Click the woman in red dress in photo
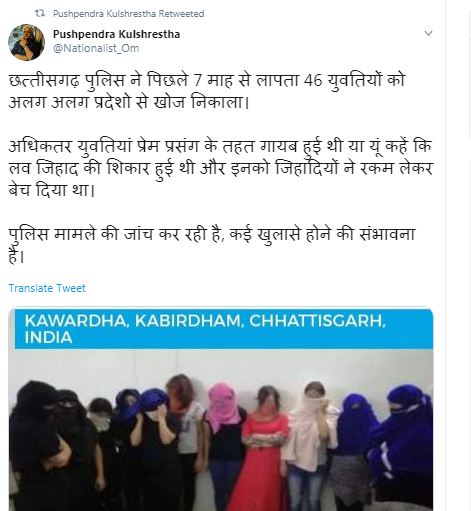The width and height of the screenshot is (471, 511). [264, 450]
